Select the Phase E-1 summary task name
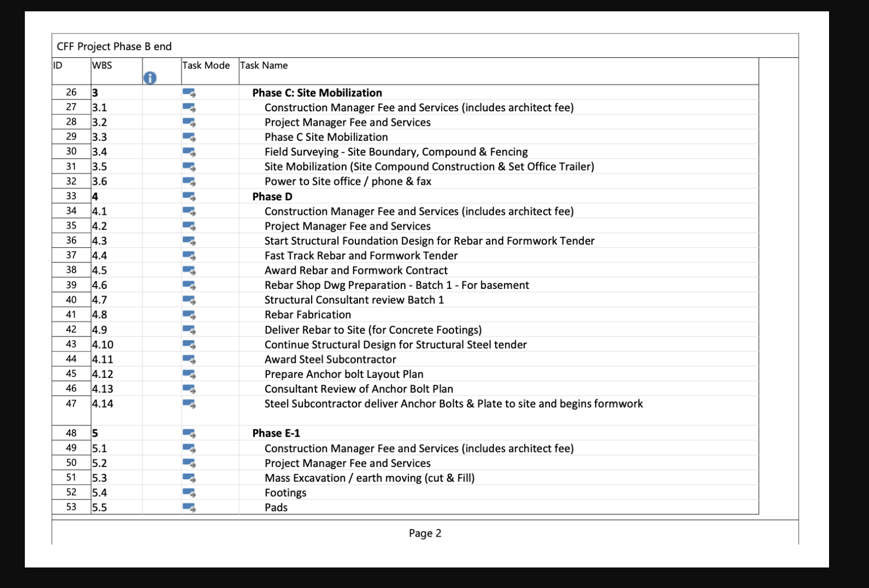The image size is (869, 588). [x=276, y=433]
